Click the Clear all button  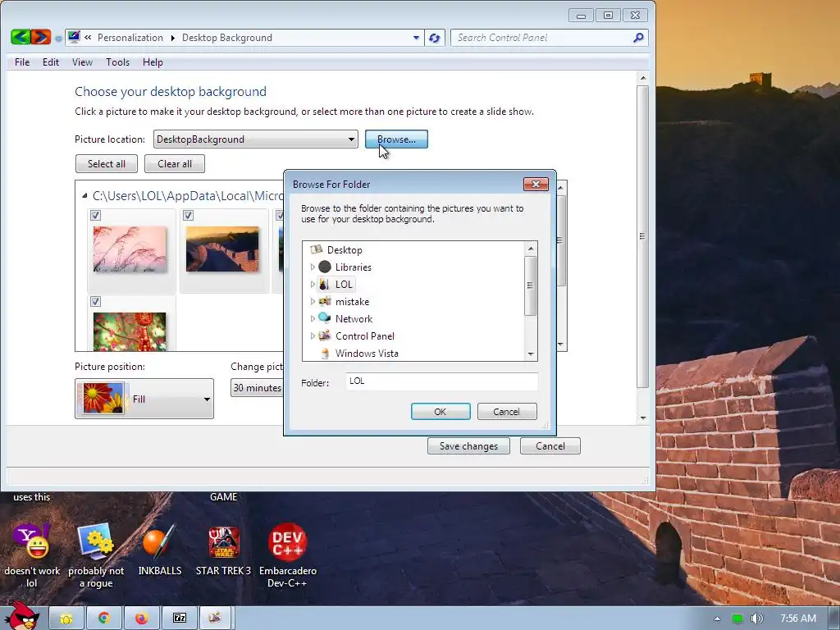(175, 164)
